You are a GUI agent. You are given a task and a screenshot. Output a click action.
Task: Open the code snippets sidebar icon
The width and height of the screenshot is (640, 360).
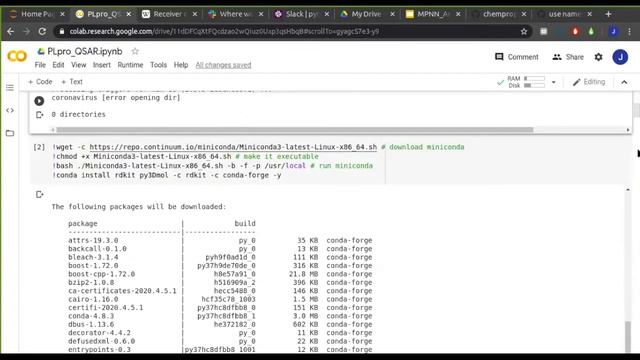point(10,110)
